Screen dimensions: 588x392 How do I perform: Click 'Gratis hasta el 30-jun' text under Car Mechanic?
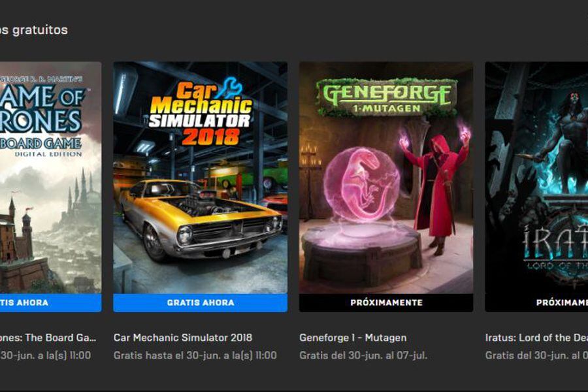tap(195, 355)
